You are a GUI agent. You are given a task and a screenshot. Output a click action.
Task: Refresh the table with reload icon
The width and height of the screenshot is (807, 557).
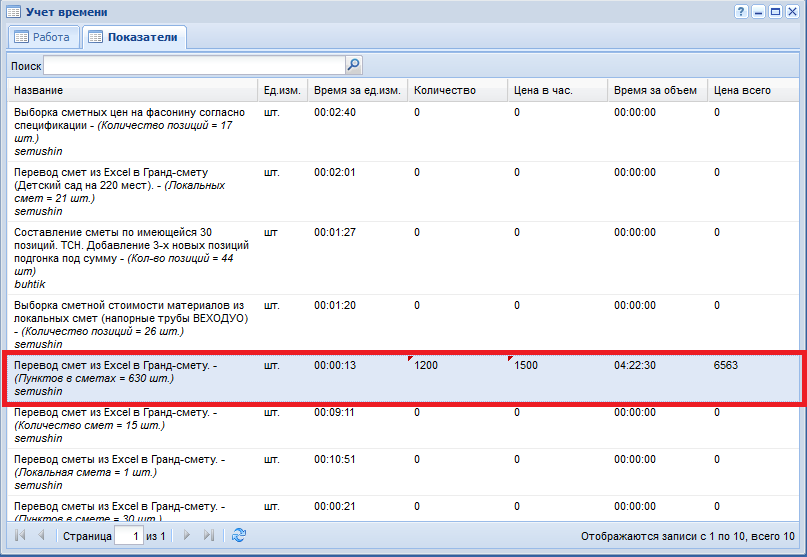(x=238, y=536)
